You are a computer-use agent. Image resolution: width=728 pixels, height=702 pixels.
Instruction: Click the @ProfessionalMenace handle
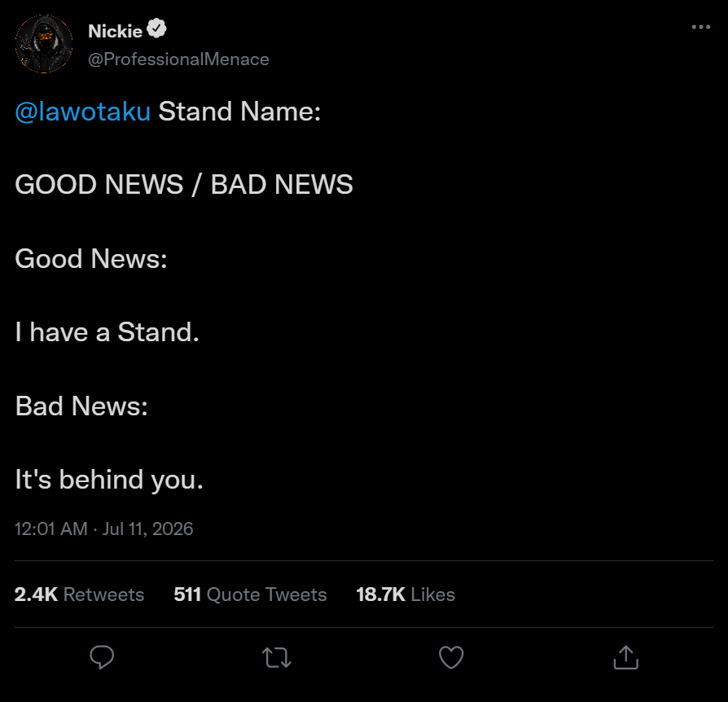click(178, 59)
